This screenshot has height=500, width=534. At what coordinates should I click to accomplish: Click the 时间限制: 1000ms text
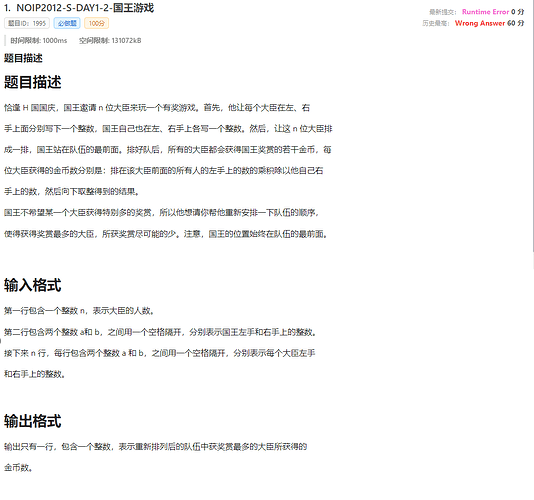pos(39,41)
